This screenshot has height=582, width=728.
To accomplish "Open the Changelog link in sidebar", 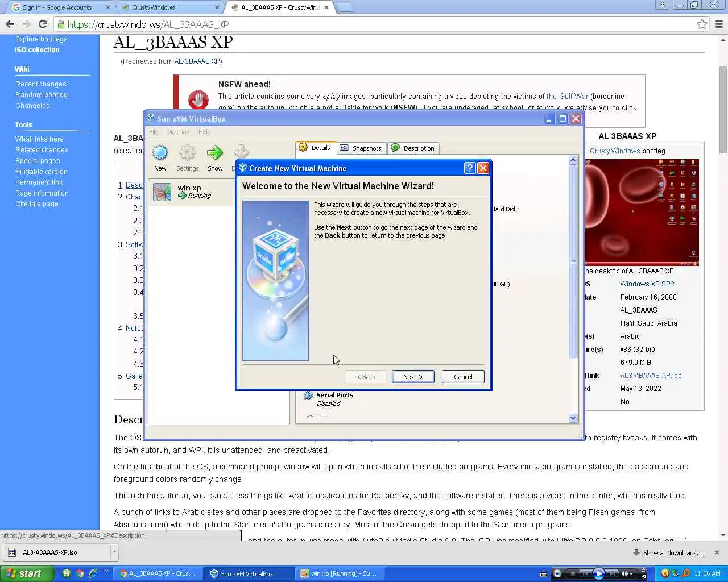I will pyautogui.click(x=32, y=106).
